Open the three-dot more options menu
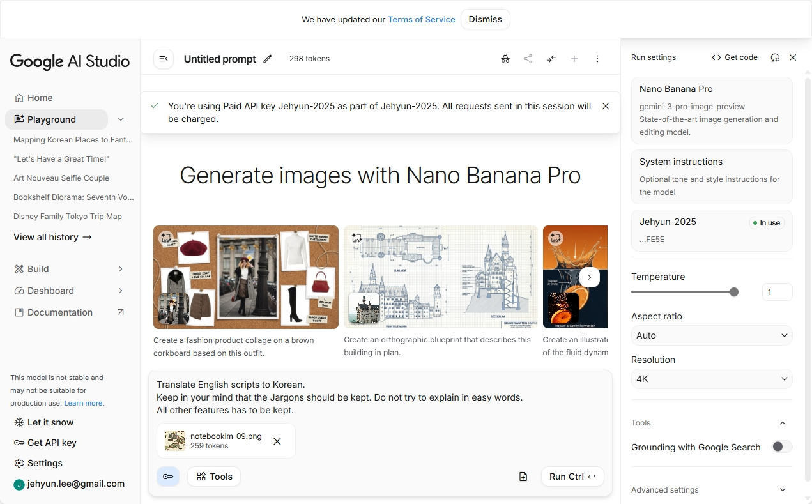This screenshot has width=812, height=504. [x=597, y=59]
